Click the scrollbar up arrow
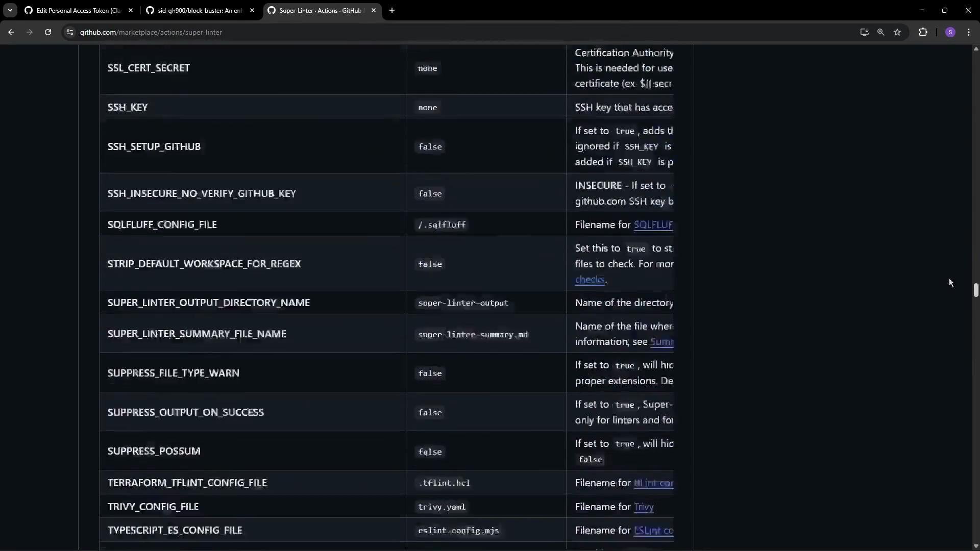This screenshot has height=551, width=980. tap(976, 49)
